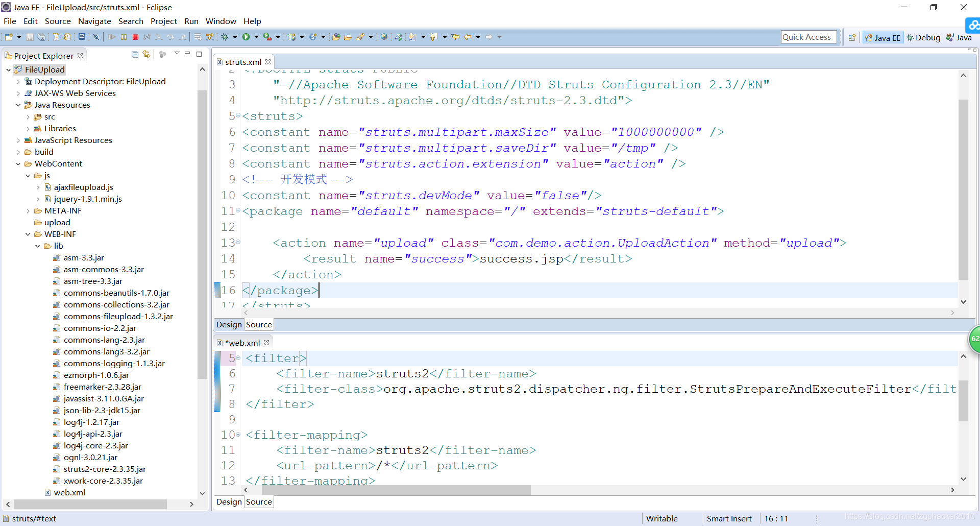Close the *web.xml editor tab

pos(266,343)
